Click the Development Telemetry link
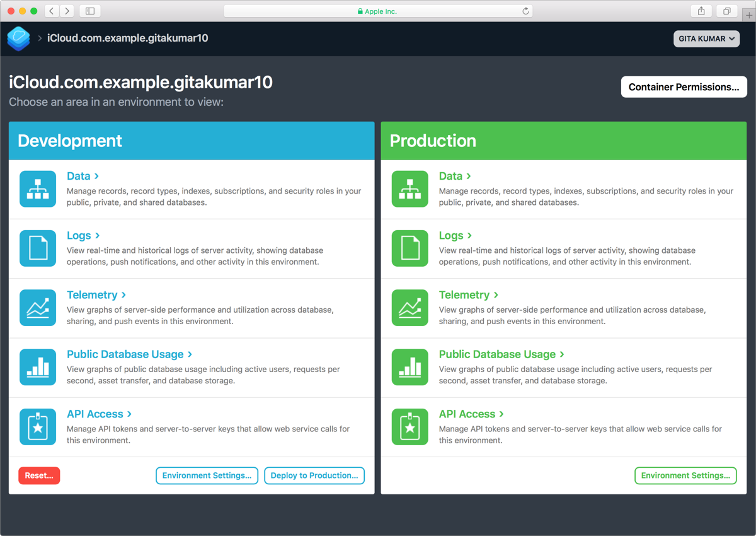Screen dimensions: 756x536 96,294
